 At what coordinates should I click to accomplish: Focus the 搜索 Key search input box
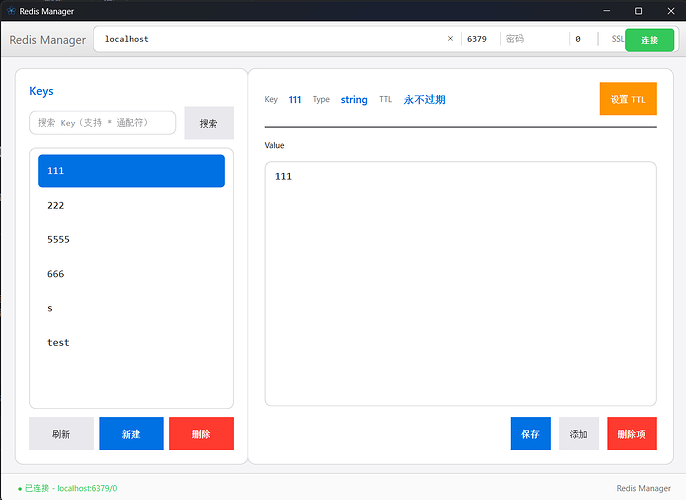point(102,123)
